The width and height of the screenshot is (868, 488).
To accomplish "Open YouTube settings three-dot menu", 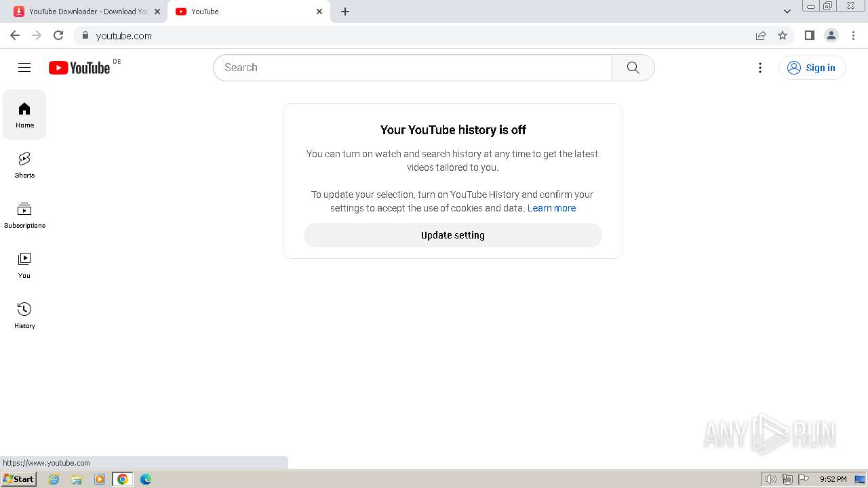I will point(759,68).
